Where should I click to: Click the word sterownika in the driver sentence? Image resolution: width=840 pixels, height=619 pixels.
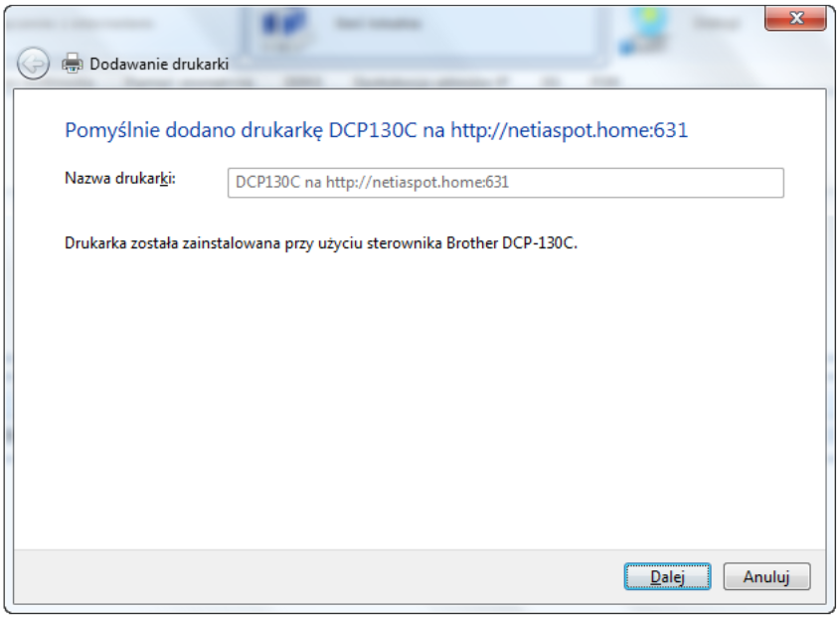pos(405,243)
